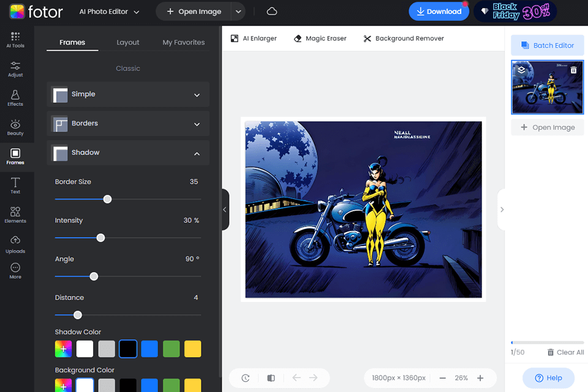Open the More options in sidebar
This screenshot has width=588, height=392.
pyautogui.click(x=15, y=271)
